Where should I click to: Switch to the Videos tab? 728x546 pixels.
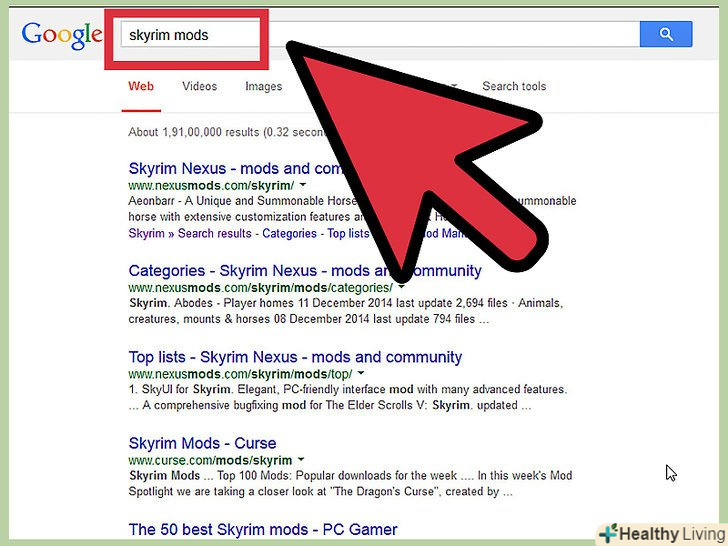(199, 87)
